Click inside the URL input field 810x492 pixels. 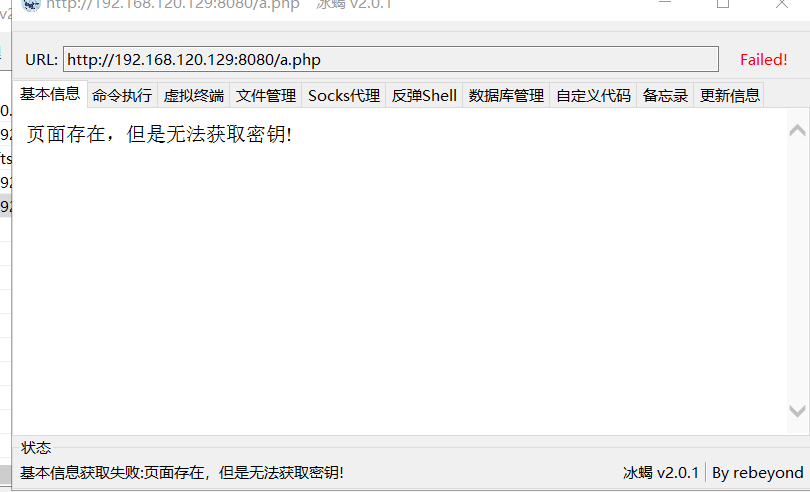pyautogui.click(x=391, y=59)
